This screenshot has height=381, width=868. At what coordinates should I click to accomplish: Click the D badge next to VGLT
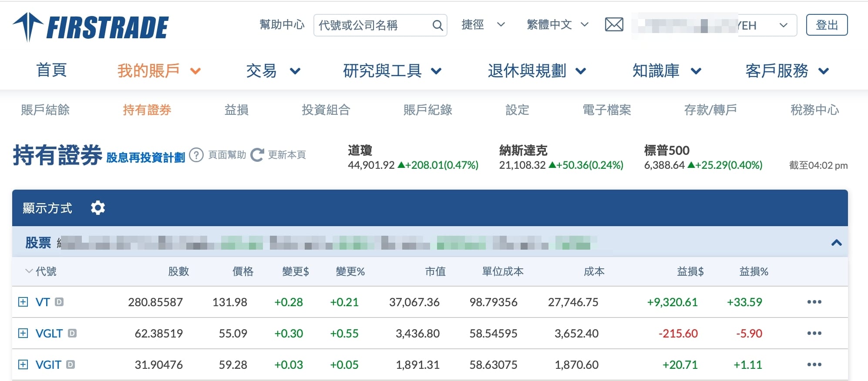72,333
